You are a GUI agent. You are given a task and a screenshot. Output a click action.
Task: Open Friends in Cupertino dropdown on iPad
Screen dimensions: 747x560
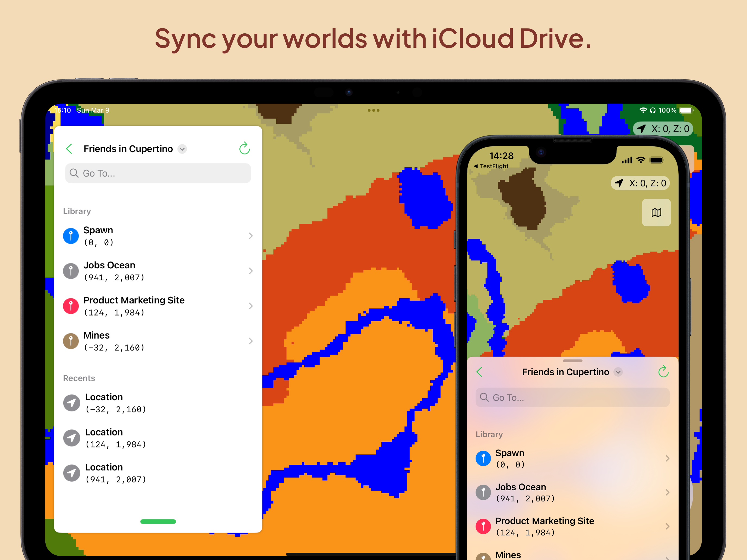pyautogui.click(x=182, y=149)
